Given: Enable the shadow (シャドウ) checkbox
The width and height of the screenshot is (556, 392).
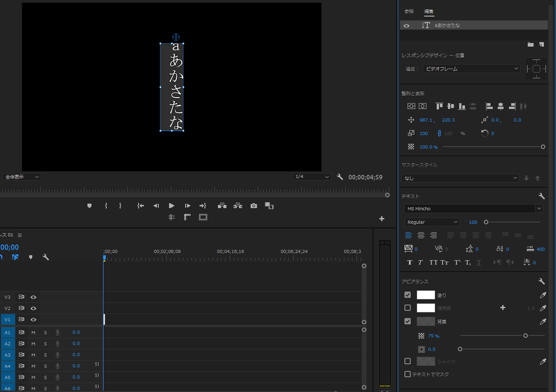Looking at the screenshot, I should click(407, 361).
